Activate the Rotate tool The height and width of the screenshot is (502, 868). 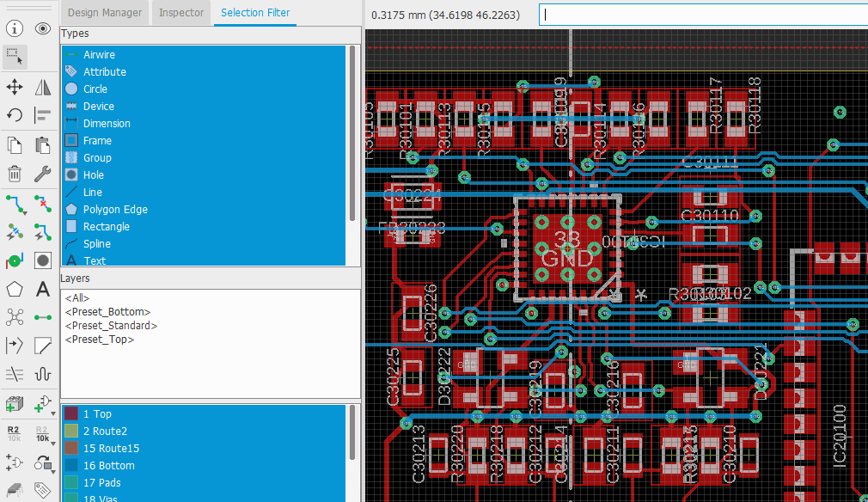15,115
